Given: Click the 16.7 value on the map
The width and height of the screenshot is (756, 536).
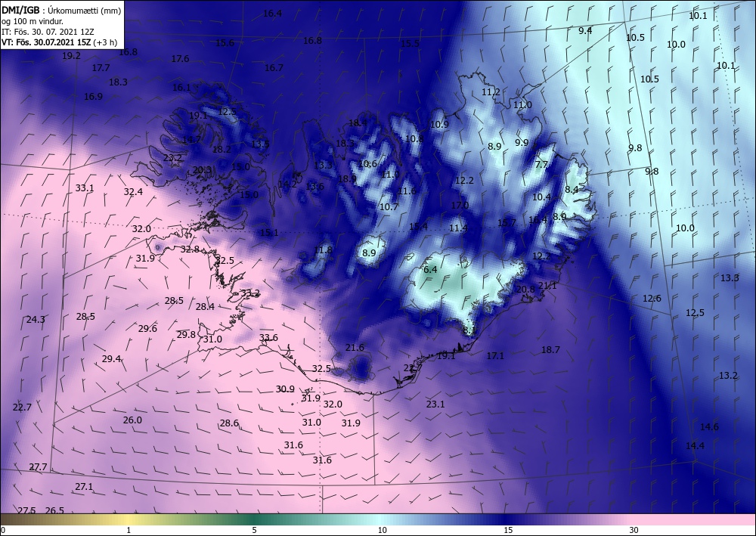Looking at the screenshot, I should point(274,68).
